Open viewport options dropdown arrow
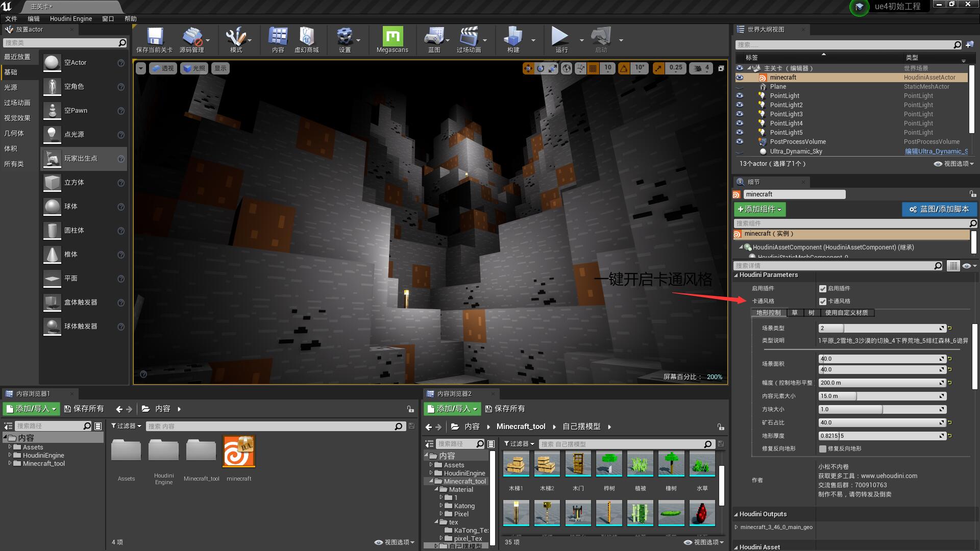The image size is (980, 551). tap(141, 68)
